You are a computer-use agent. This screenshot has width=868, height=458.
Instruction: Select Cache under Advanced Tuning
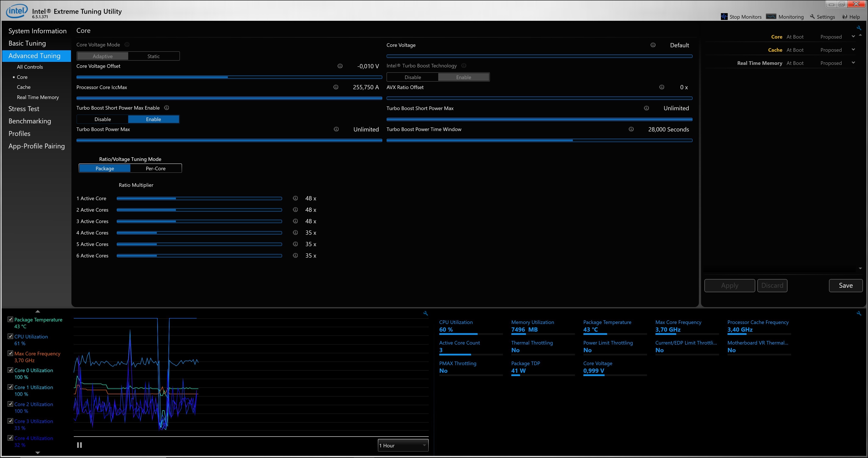click(x=24, y=87)
